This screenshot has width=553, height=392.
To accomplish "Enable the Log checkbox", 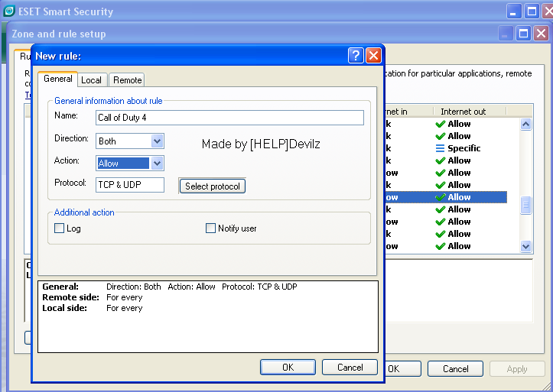I will pos(59,228).
